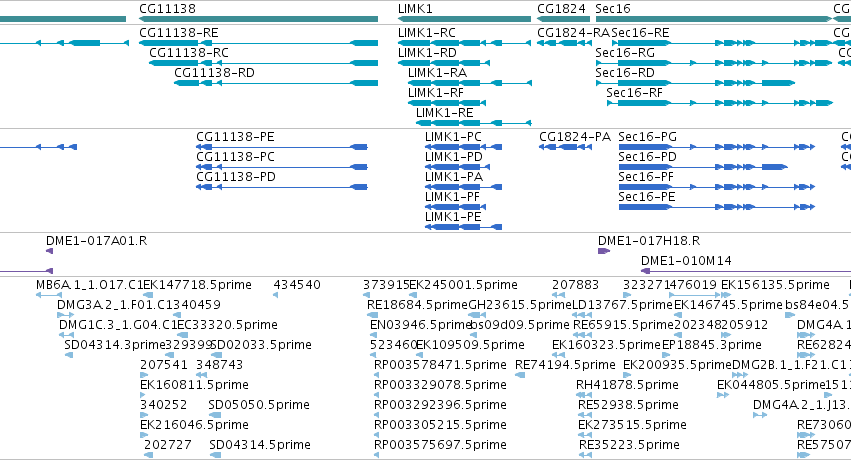Image resolution: width=851 pixels, height=460 pixels.
Task: Click the EK200935.5prime EST label
Action: tap(677, 365)
